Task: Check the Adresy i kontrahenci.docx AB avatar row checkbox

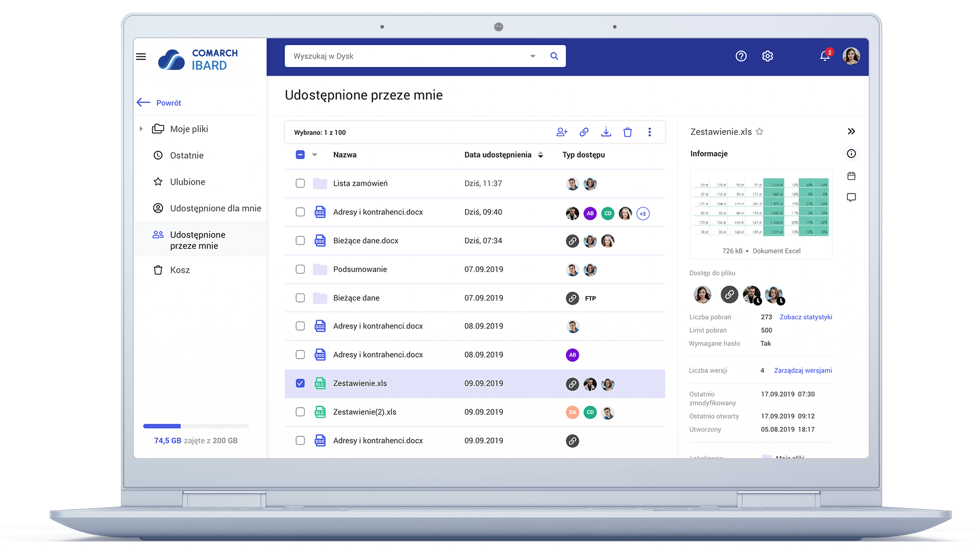Action: coord(300,355)
